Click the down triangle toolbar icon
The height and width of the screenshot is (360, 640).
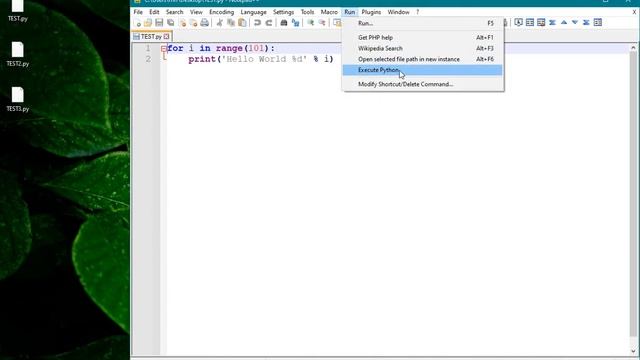click(x=575, y=22)
